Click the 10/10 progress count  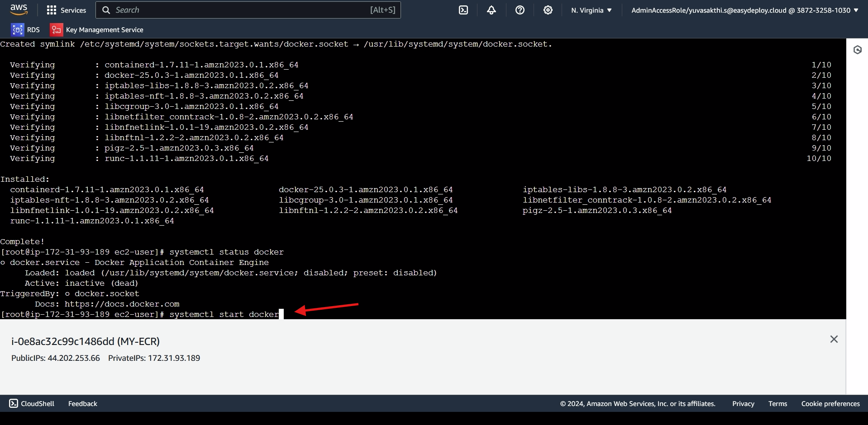(819, 158)
